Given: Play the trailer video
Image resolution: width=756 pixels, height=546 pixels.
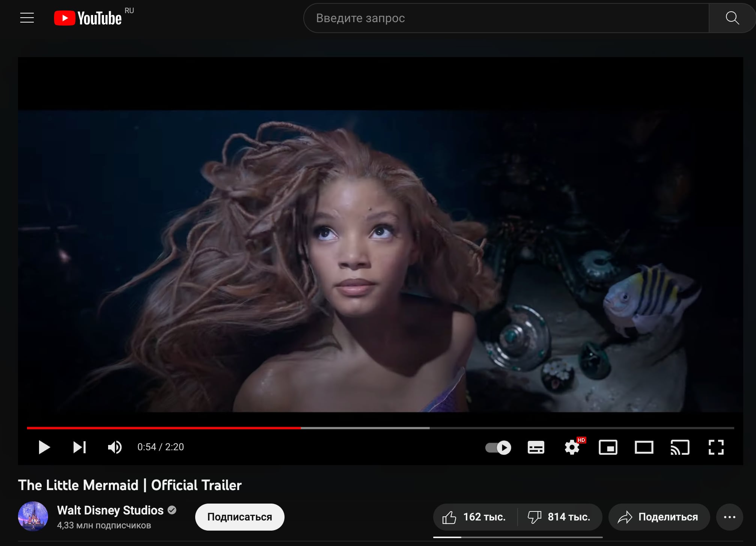Looking at the screenshot, I should (44, 447).
